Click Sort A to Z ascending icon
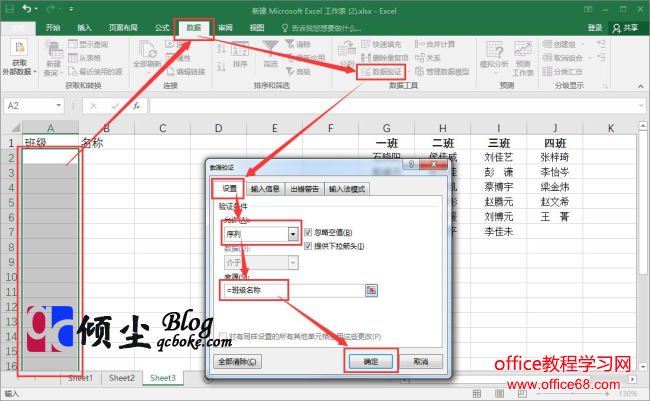650x401 pixels. tap(221, 49)
